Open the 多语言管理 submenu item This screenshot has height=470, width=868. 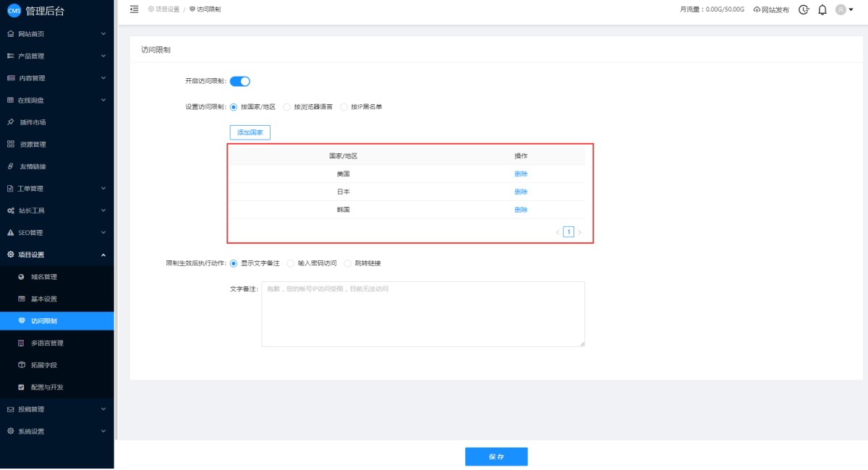coord(47,343)
